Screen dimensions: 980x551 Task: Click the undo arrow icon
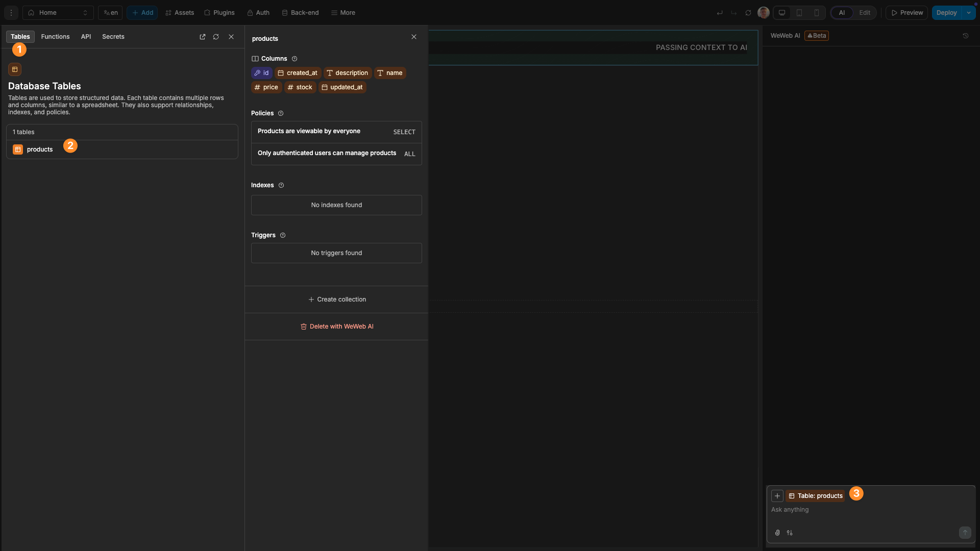click(720, 13)
